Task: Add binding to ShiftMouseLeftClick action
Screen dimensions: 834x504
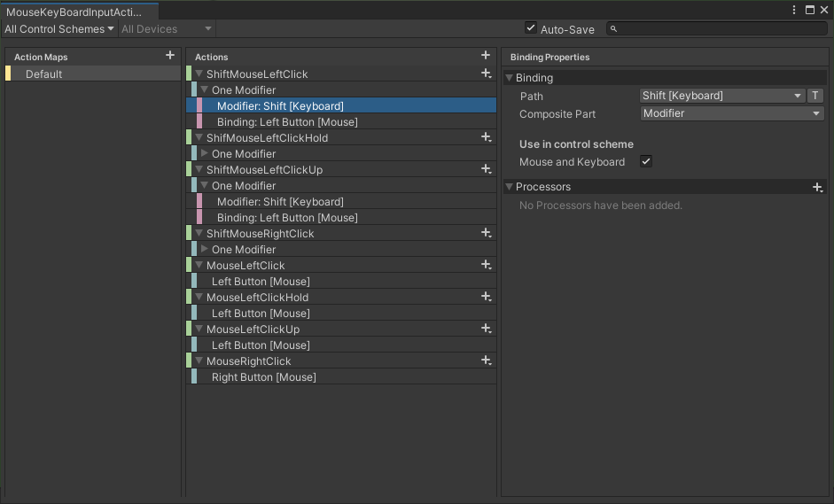Action: (x=486, y=74)
